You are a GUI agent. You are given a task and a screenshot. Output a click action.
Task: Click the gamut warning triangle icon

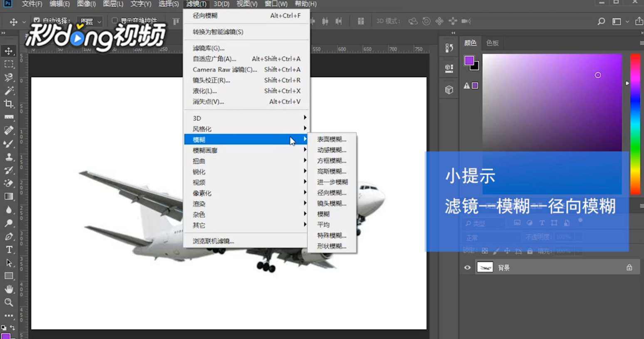[467, 86]
